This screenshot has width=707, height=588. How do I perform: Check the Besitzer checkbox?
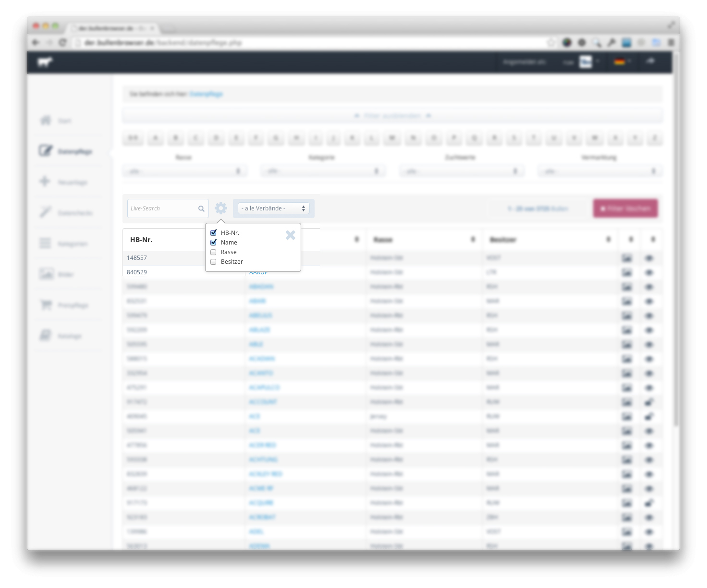214,262
